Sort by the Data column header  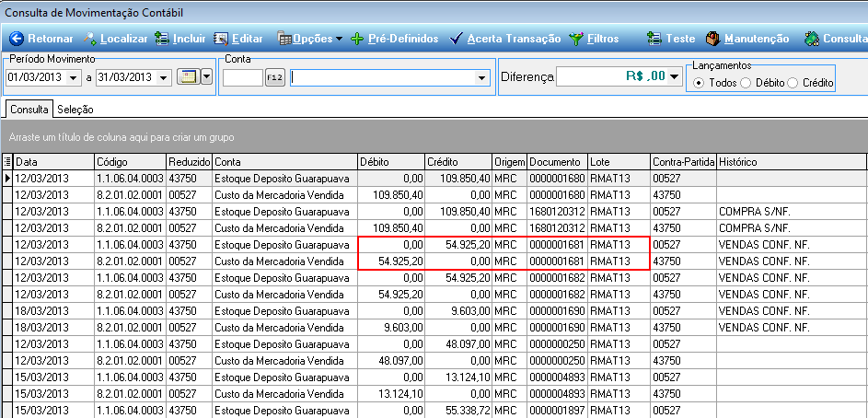click(x=53, y=162)
